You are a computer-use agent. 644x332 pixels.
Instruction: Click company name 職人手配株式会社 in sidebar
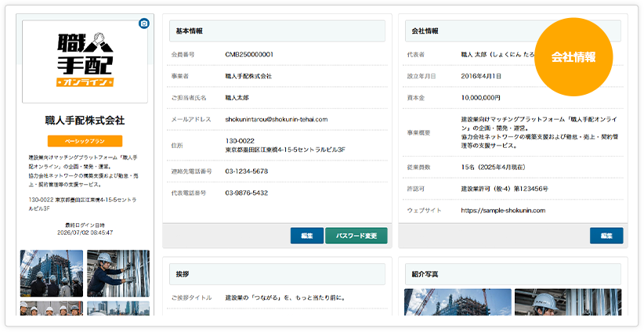85,121
